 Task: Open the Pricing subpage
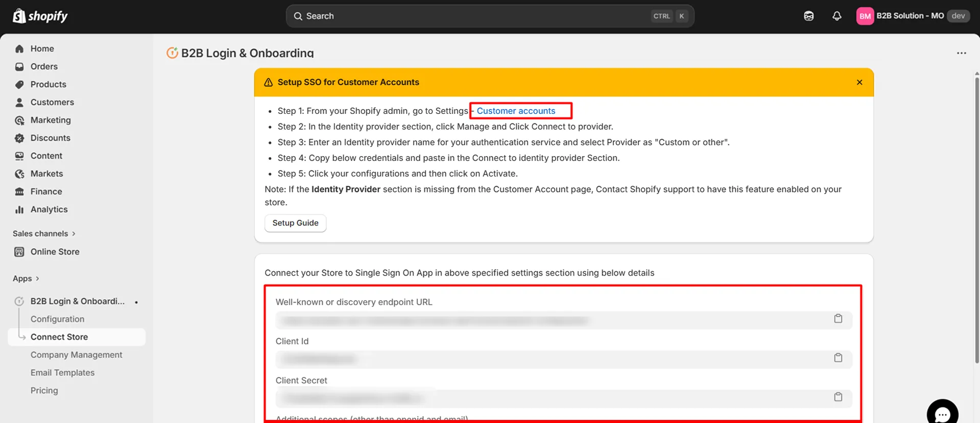pyautogui.click(x=44, y=390)
